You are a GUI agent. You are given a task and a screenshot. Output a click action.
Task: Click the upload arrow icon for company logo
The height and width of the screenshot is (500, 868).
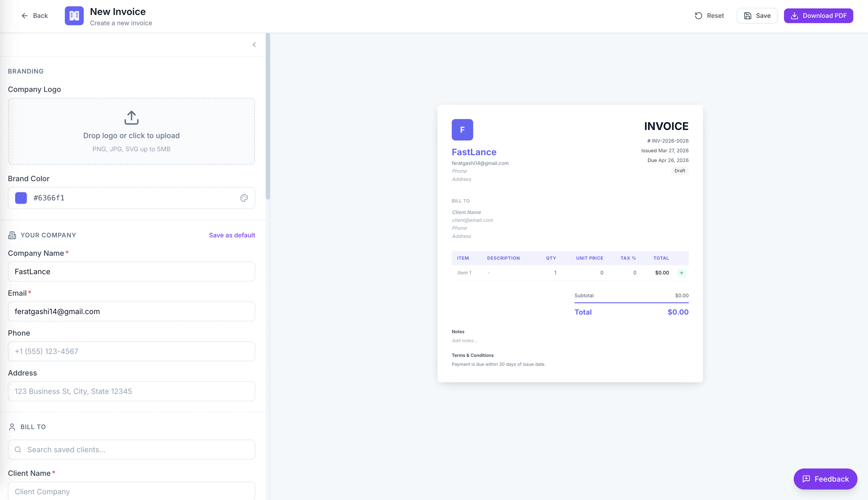[132, 117]
